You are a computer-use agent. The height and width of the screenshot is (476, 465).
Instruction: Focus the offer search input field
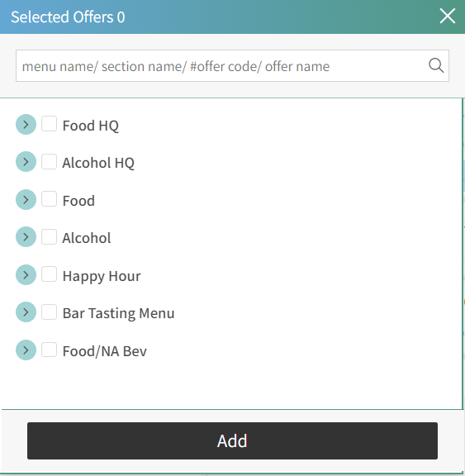tap(232, 66)
